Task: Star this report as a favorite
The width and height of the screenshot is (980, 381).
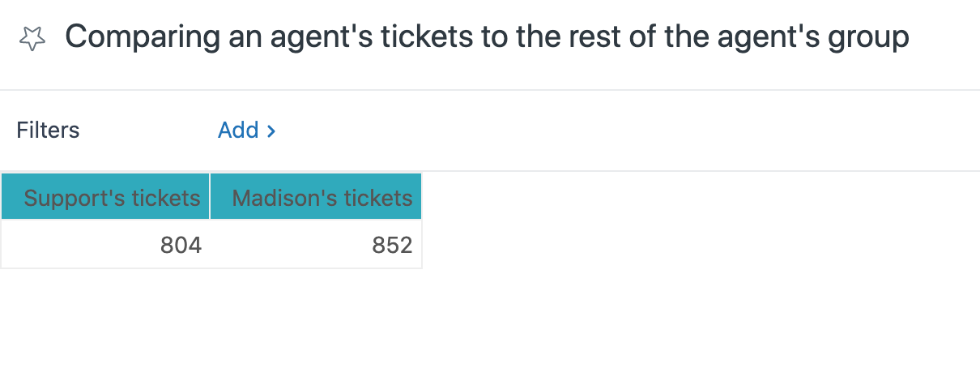Action: click(32, 38)
